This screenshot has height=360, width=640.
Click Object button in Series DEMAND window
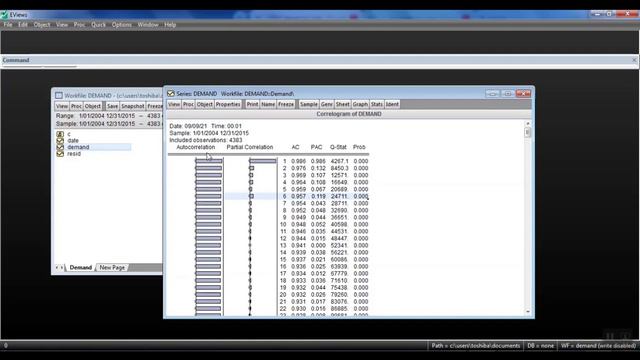pos(204,104)
